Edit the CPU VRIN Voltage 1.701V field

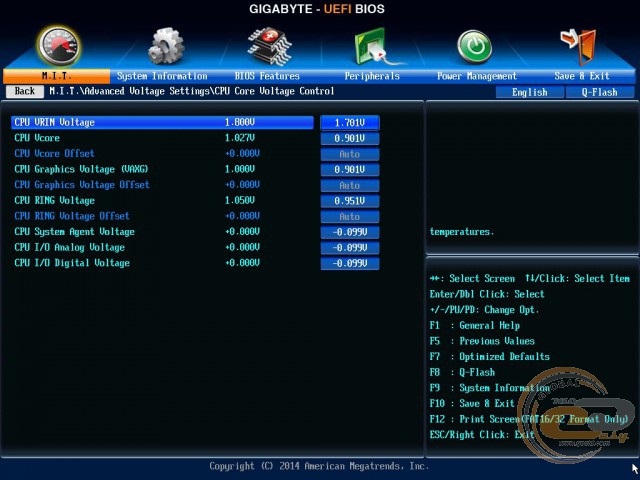(350, 122)
